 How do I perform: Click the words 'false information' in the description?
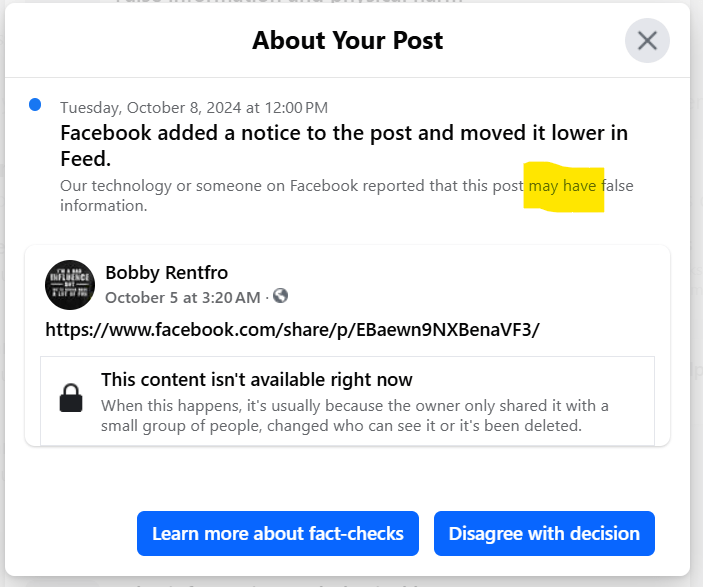104,206
